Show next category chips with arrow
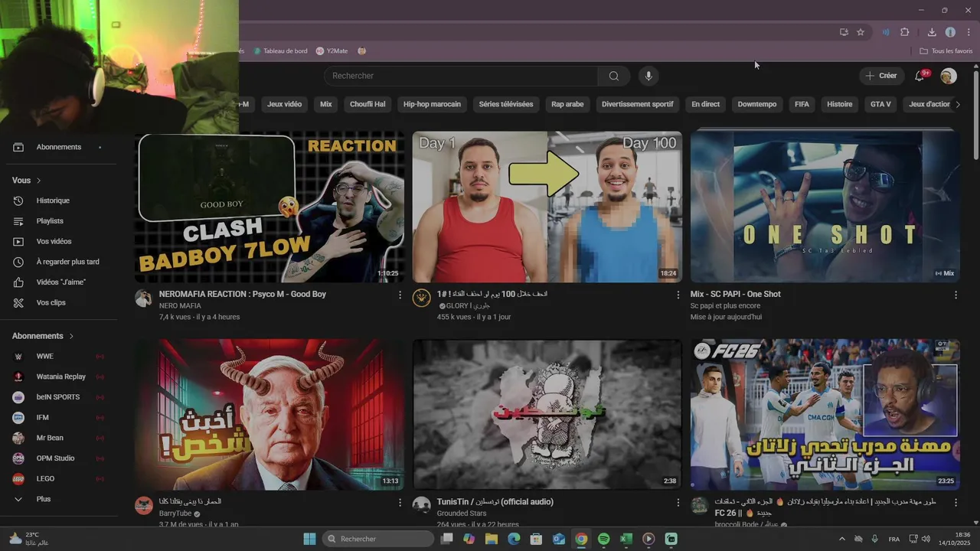The image size is (980, 551). pyautogui.click(x=957, y=104)
